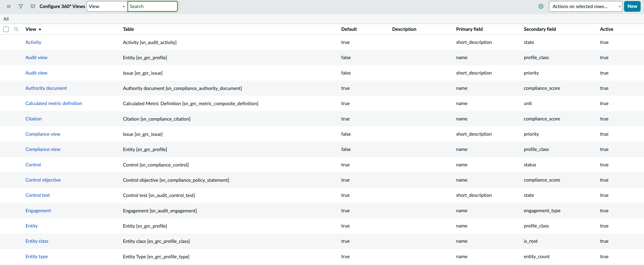Screen dimensions: 644x265
Task: Sort by the Active column header
Action: pos(606,29)
